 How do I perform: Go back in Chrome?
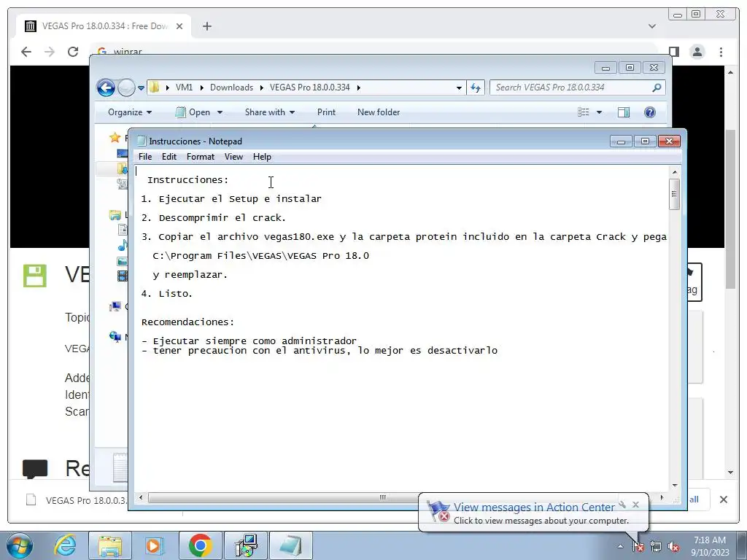(26, 52)
